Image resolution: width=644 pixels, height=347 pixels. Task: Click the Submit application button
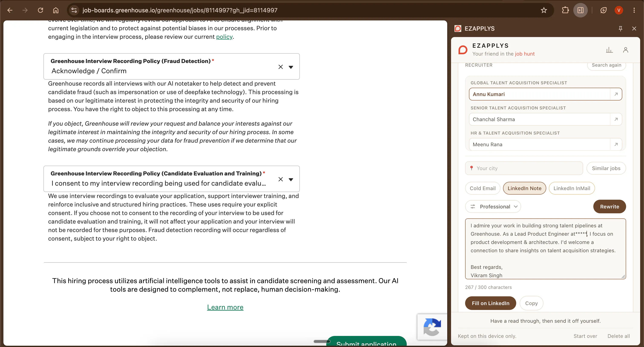click(366, 341)
